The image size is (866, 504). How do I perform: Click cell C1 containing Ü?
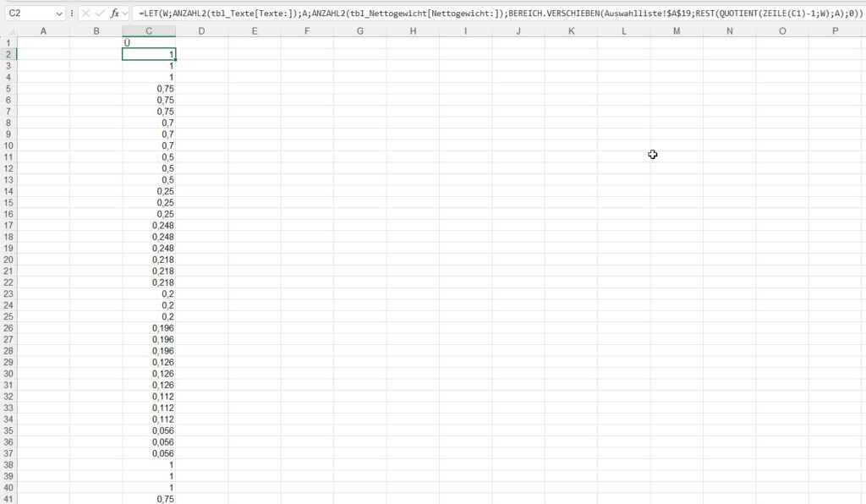point(149,43)
